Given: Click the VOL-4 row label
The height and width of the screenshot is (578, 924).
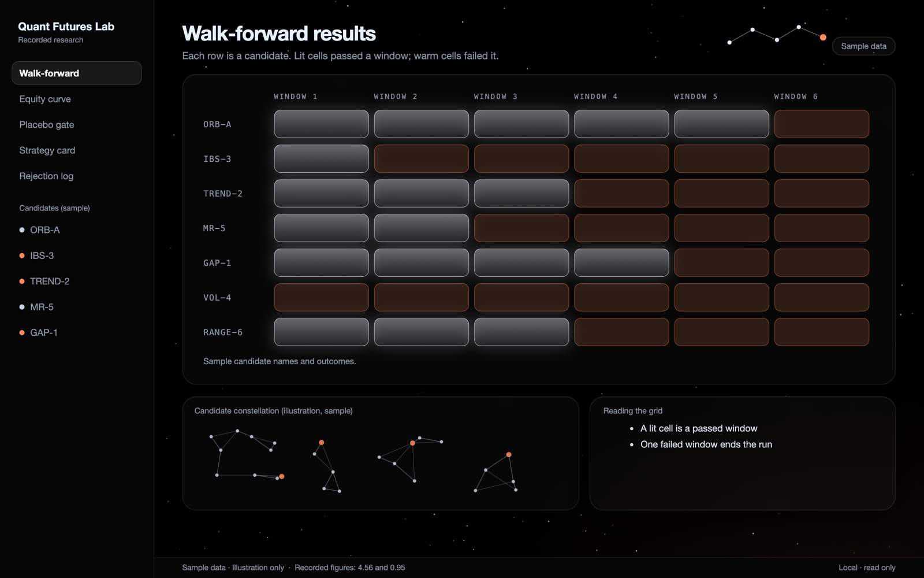Looking at the screenshot, I should [x=217, y=298].
